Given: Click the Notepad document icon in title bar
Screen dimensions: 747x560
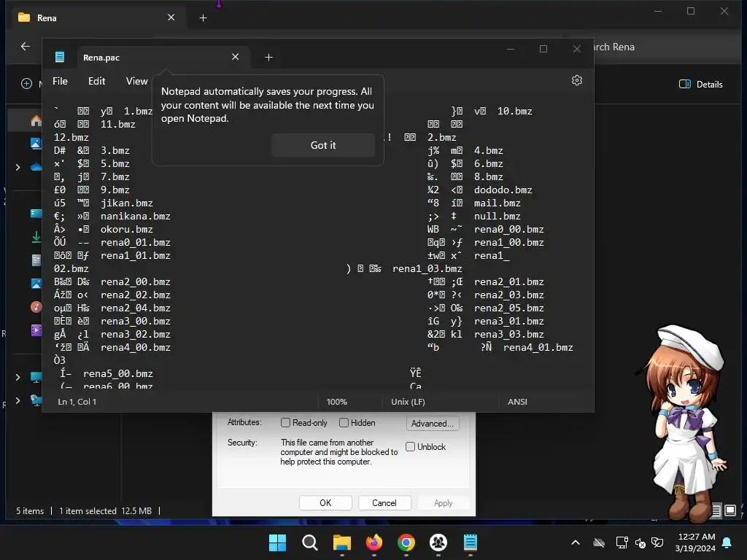Looking at the screenshot, I should pyautogui.click(x=60, y=57).
